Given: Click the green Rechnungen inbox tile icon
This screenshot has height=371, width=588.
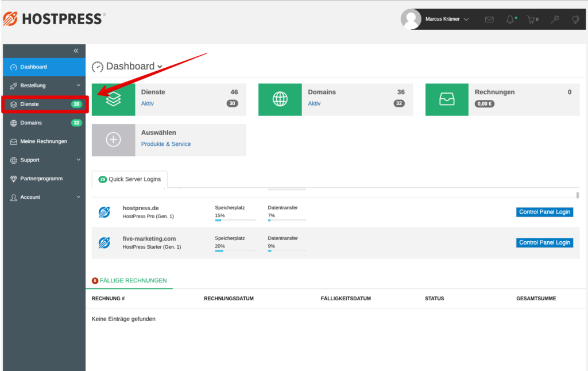Looking at the screenshot, I should (447, 99).
